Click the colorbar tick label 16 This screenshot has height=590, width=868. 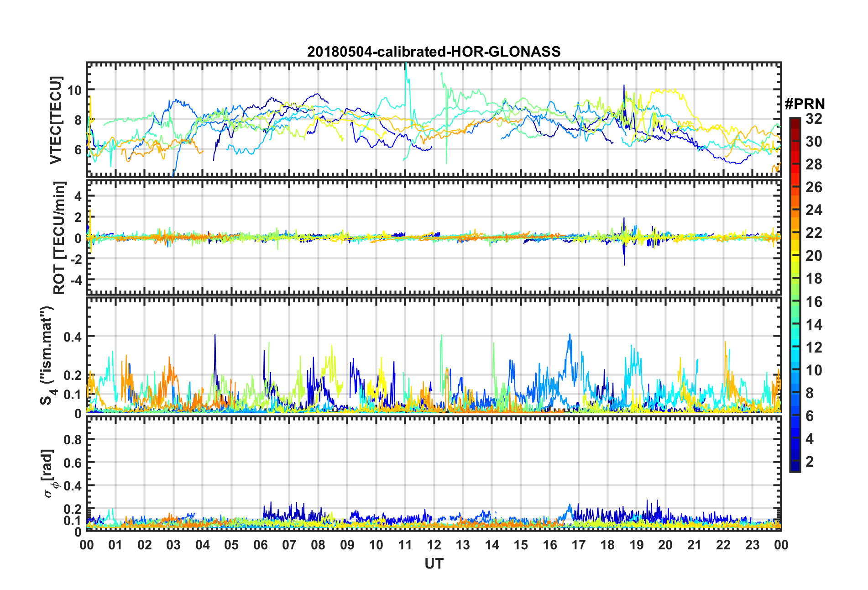click(x=814, y=302)
